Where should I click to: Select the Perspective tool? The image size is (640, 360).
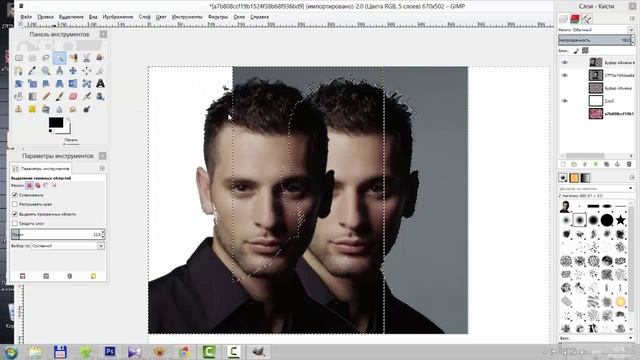pyautogui.click(x=60, y=84)
